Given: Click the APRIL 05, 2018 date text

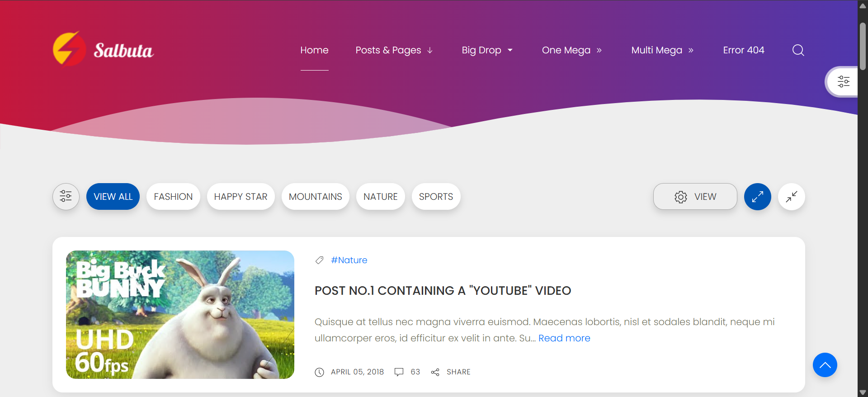Looking at the screenshot, I should 357,372.
